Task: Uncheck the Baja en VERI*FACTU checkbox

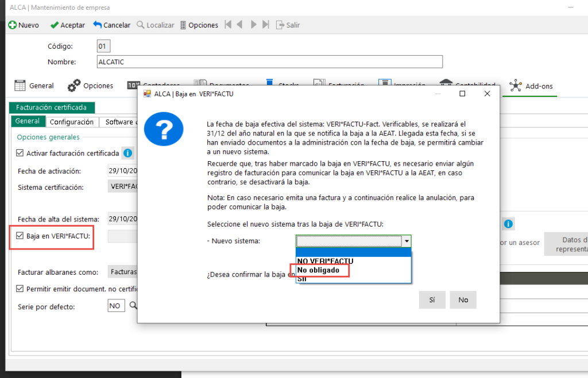Action: [20, 236]
